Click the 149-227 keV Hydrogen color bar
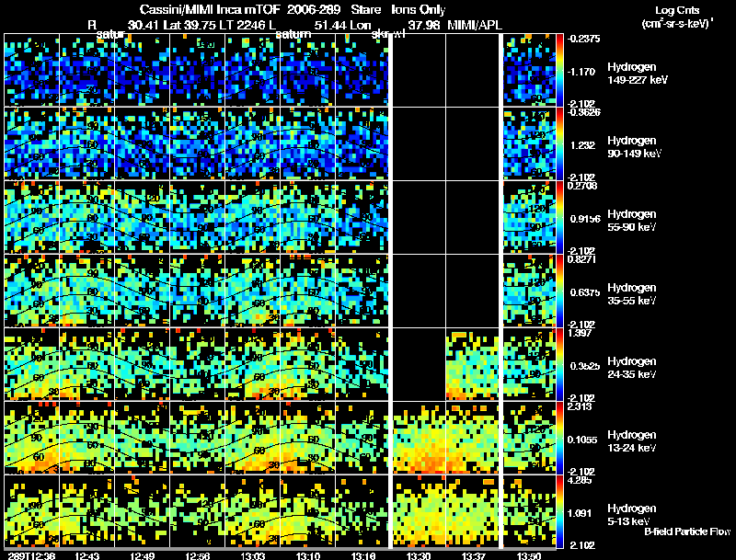Image resolution: width=736 pixels, height=560 pixels. (x=560, y=70)
